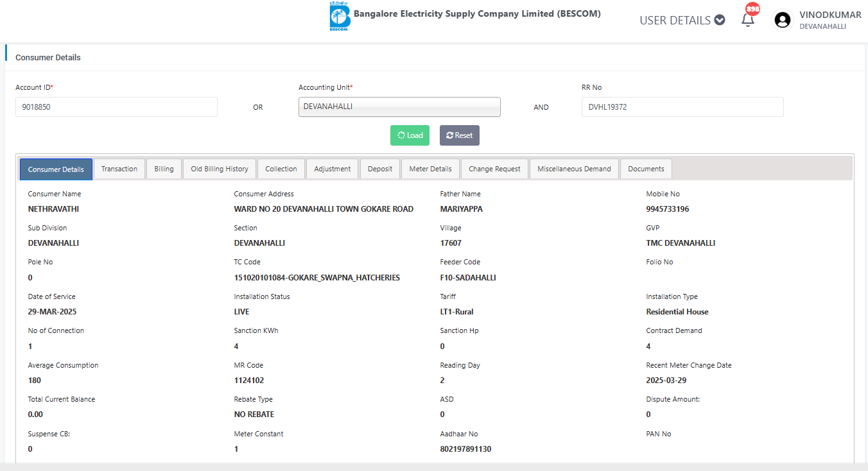Select the Deposit tab
The height and width of the screenshot is (471, 868).
click(x=380, y=169)
